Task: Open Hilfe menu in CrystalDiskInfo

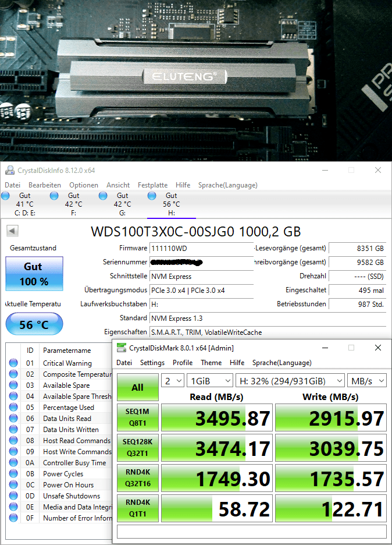Action: 183,185
